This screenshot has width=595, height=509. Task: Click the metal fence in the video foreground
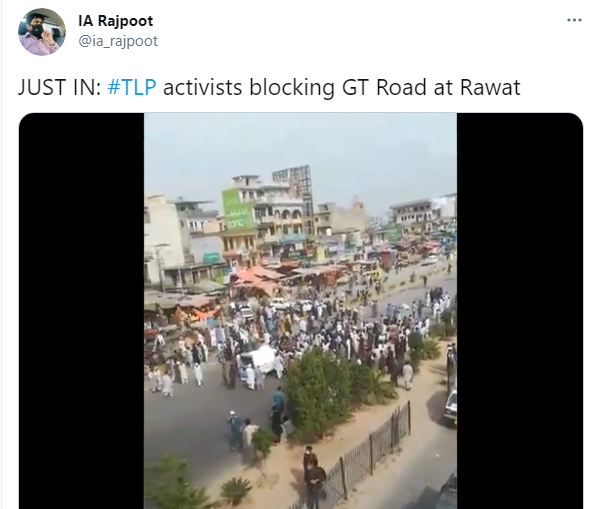[x=370, y=452]
